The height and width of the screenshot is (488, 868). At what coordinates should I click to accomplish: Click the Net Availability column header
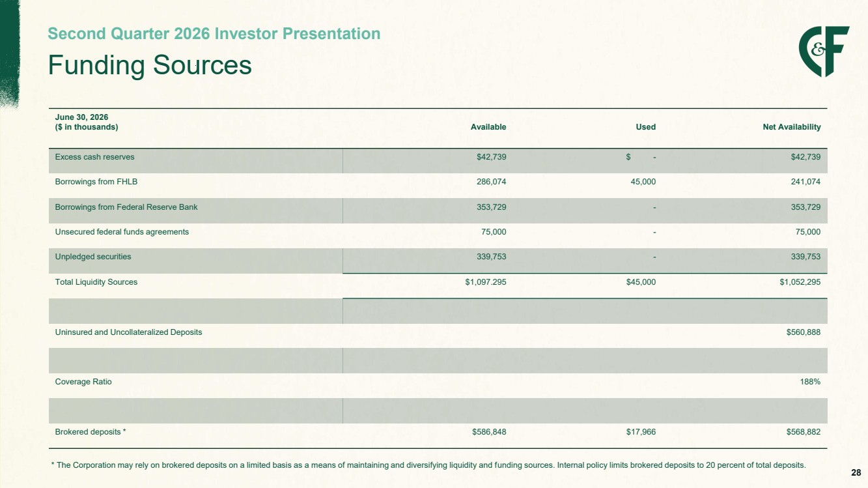click(792, 127)
